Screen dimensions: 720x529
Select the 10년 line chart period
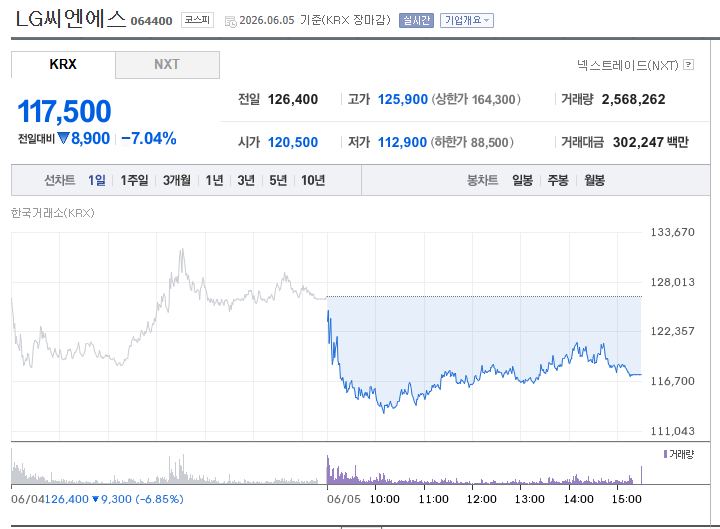(x=313, y=180)
